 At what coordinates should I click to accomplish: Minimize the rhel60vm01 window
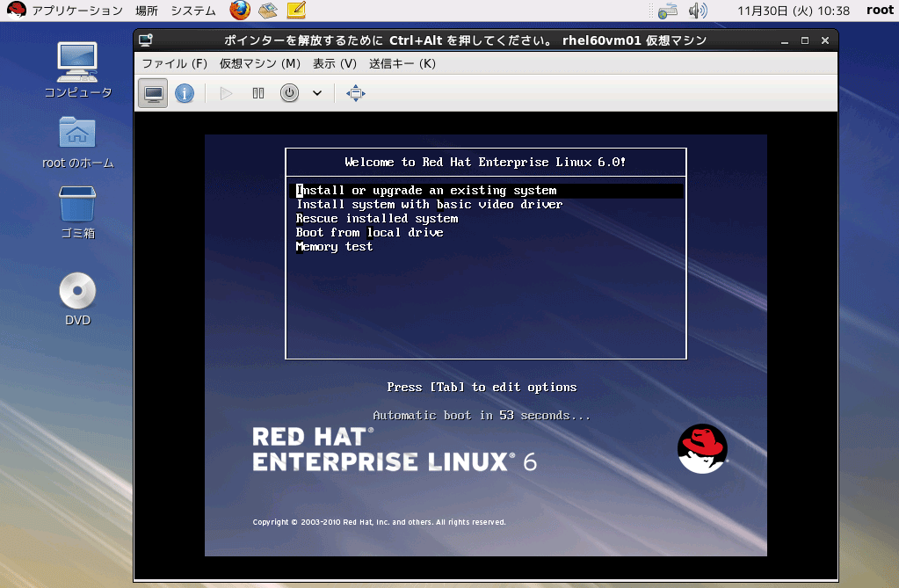pyautogui.click(x=785, y=40)
